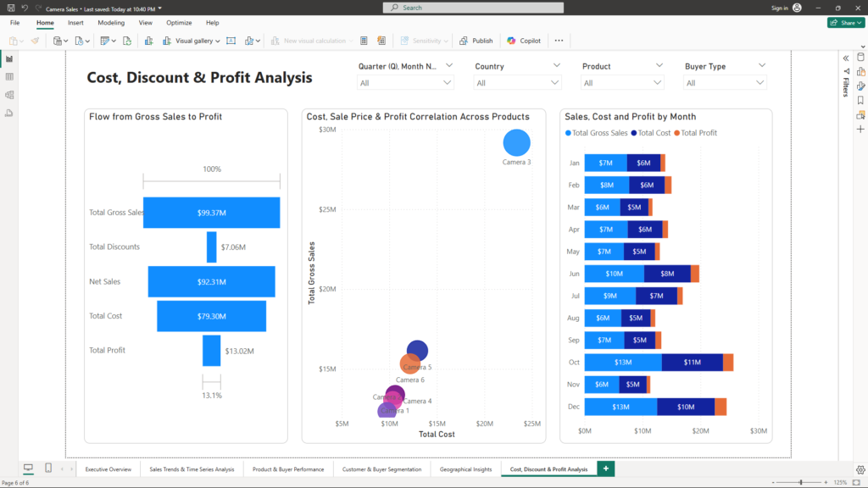Click the Publish button

tap(476, 41)
